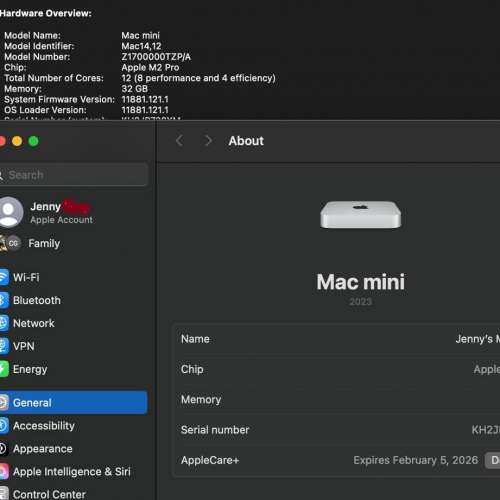Click the green zoom window button
The width and height of the screenshot is (500, 500).
tap(33, 141)
